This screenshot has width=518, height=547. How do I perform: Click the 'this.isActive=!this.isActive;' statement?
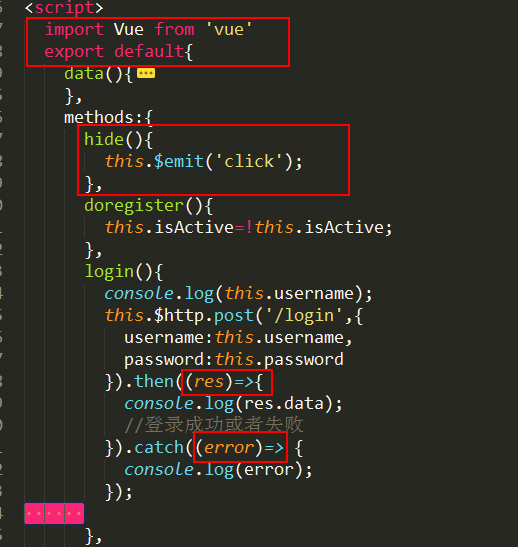point(249,227)
